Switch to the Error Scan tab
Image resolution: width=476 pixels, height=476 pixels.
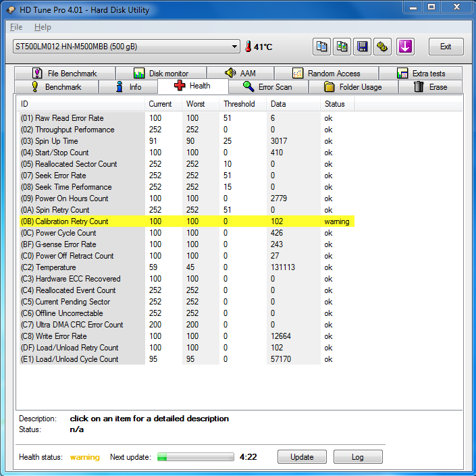(x=268, y=87)
